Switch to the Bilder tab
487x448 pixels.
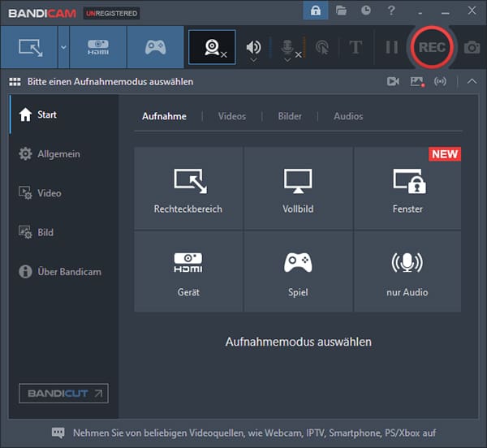click(290, 116)
